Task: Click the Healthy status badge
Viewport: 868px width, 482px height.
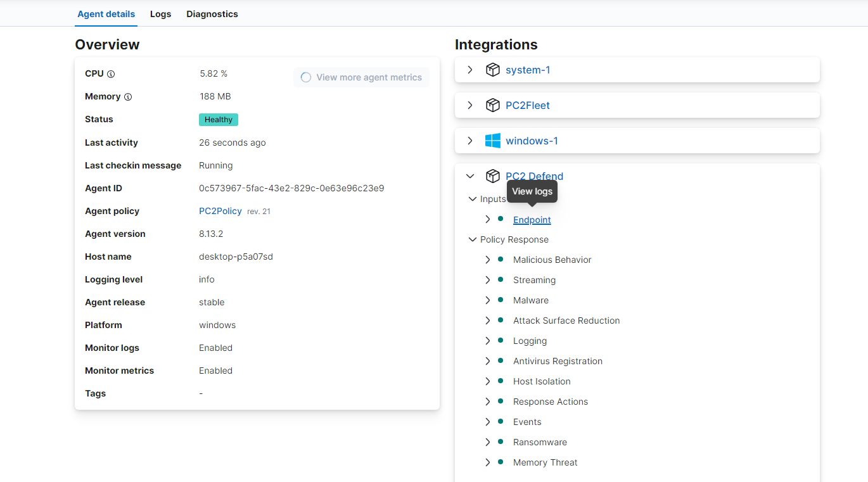Action: tap(219, 120)
